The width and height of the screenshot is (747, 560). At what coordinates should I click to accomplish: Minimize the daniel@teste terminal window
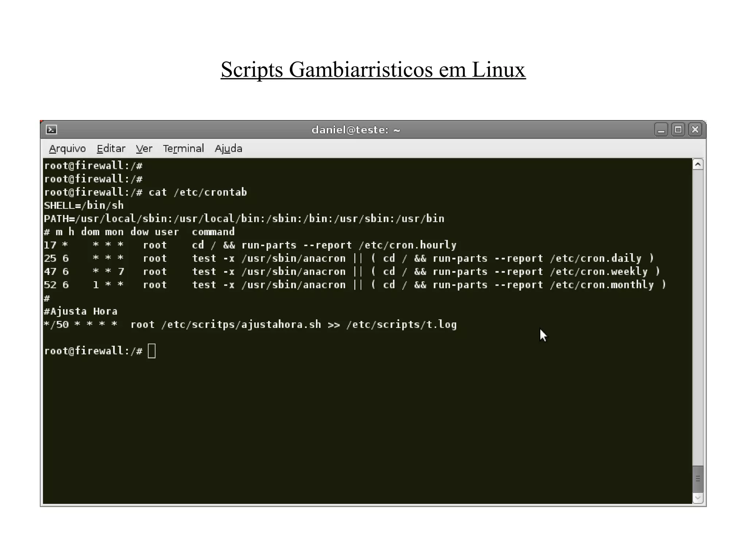pyautogui.click(x=661, y=130)
